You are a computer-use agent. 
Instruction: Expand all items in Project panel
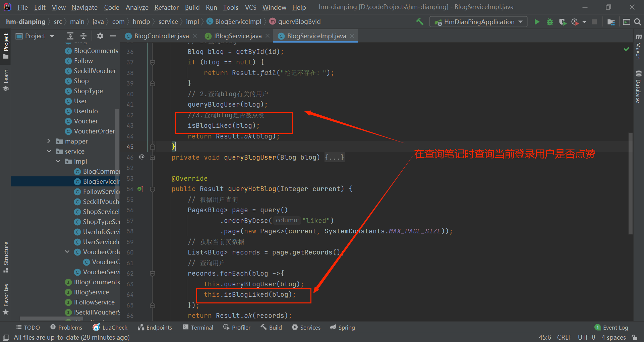pos(70,36)
